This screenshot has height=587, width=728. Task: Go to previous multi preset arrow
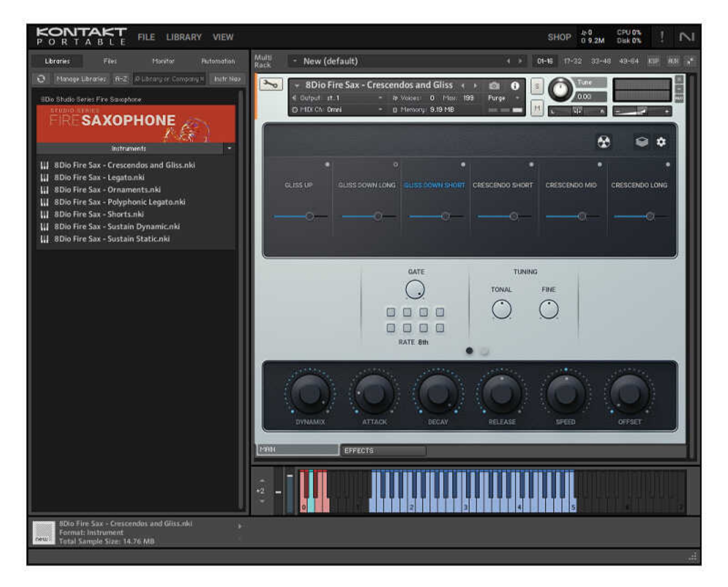(x=508, y=61)
